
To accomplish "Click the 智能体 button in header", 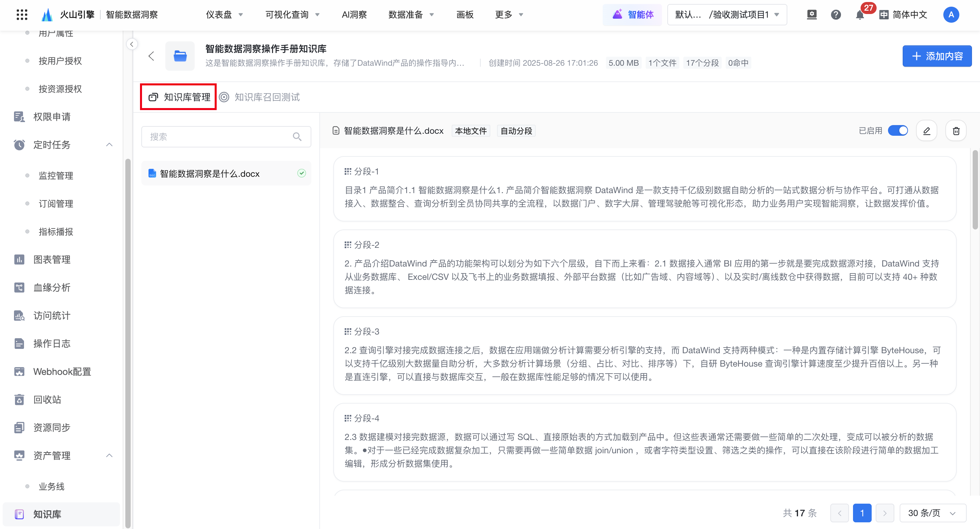I will click(x=632, y=15).
